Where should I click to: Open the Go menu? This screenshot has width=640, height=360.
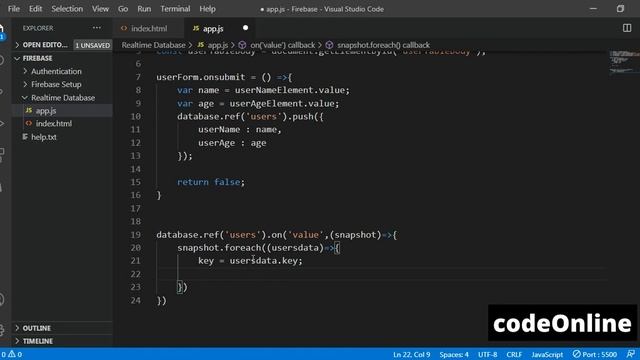tap(123, 9)
